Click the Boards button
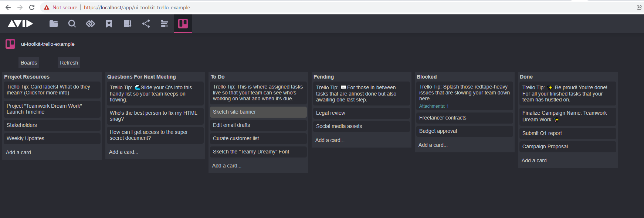 (x=29, y=63)
